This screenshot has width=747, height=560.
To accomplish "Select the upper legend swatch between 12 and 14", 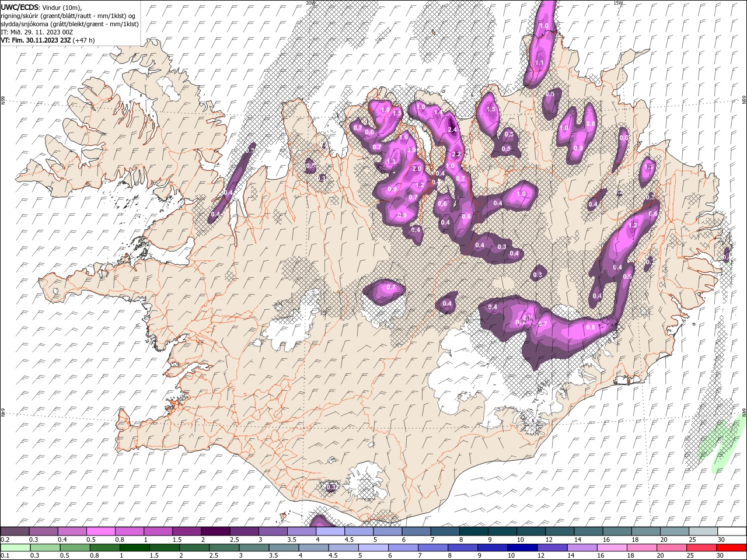I will click(x=559, y=531).
